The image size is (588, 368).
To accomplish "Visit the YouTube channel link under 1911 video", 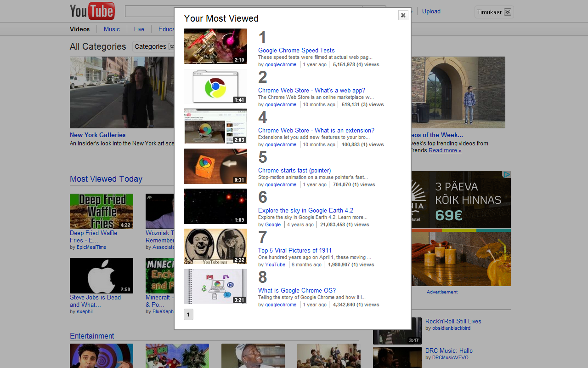I will pos(275,265).
